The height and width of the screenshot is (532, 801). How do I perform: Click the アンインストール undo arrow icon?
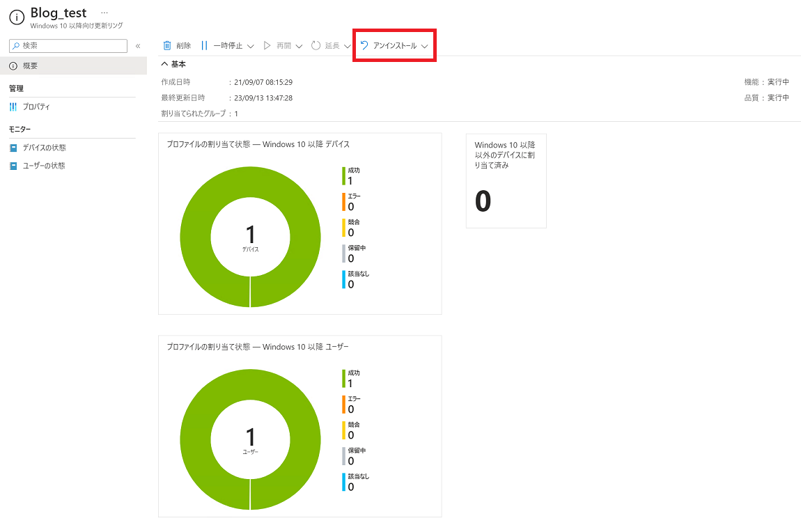click(x=364, y=46)
